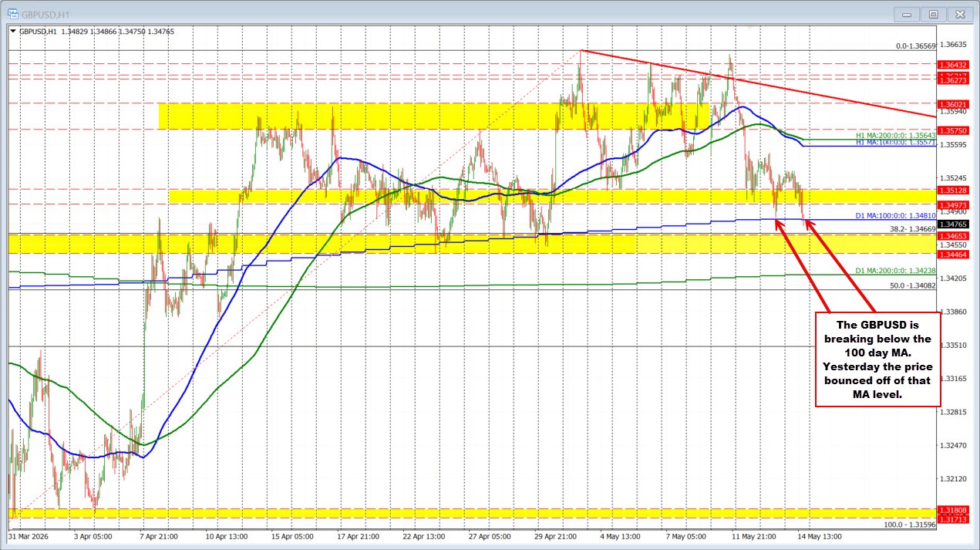Click the 'H1 MA:200:0:0: 1.35643' label

click(x=896, y=136)
